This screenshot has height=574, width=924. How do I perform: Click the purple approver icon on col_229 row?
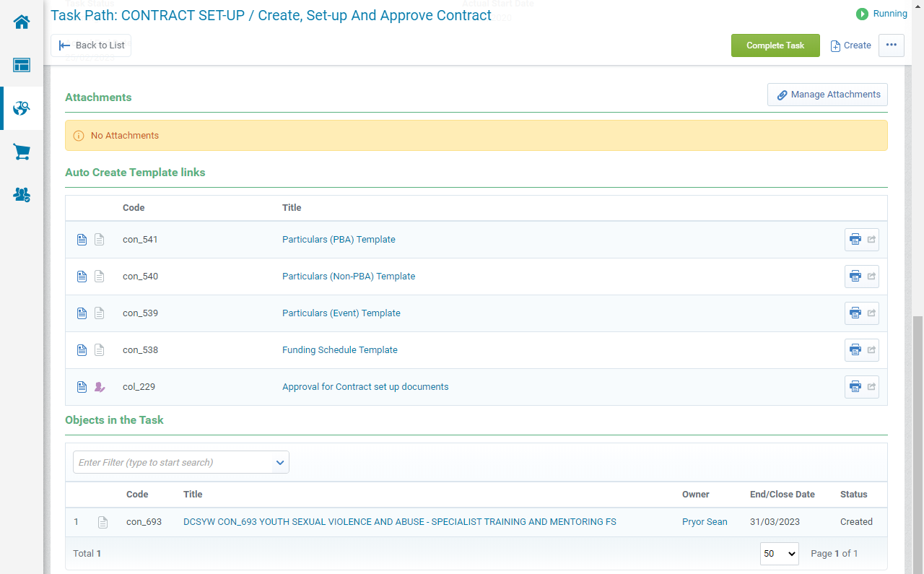(99, 386)
